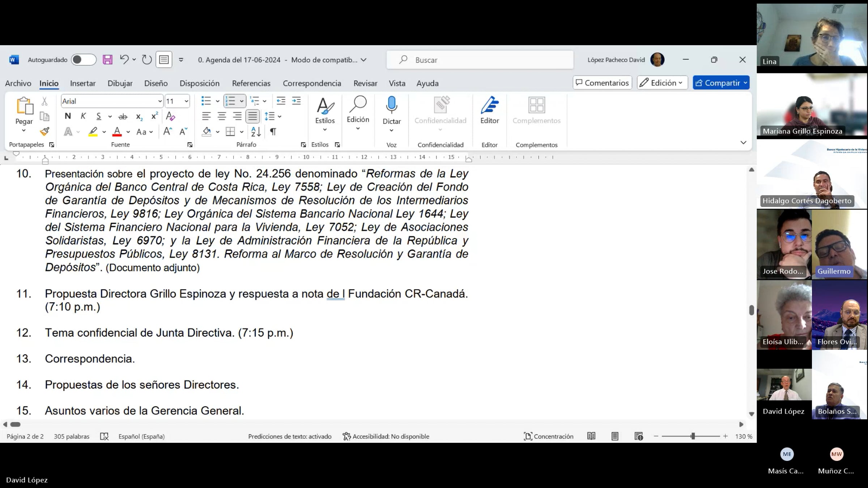Click the zoom slider handle
The image size is (868, 488).
click(x=693, y=436)
